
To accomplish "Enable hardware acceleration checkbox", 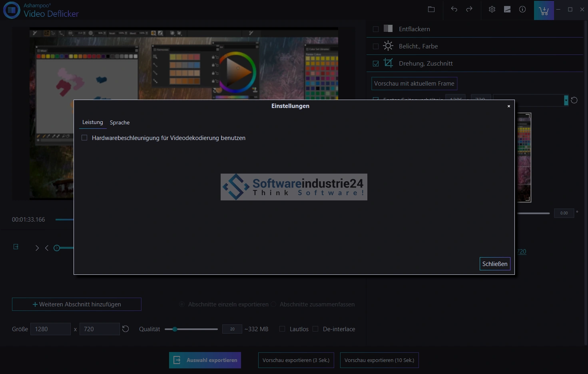I will click(x=84, y=138).
